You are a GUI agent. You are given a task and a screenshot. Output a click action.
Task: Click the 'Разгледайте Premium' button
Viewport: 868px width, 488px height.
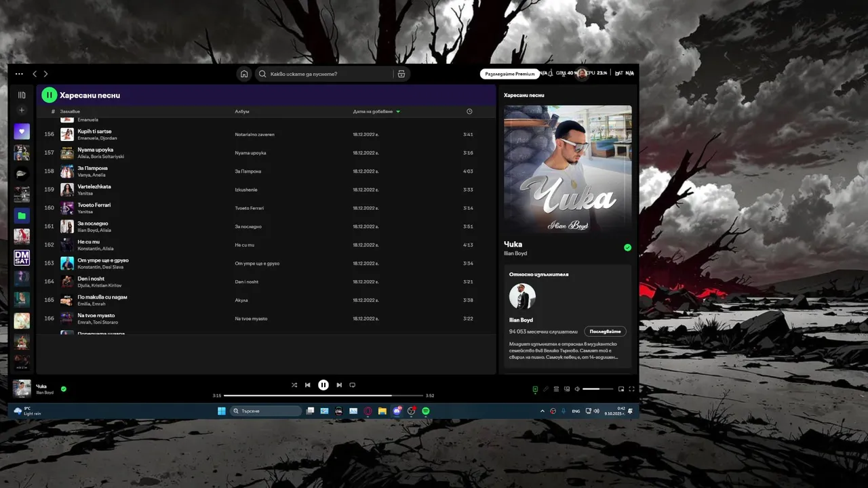[511, 74]
